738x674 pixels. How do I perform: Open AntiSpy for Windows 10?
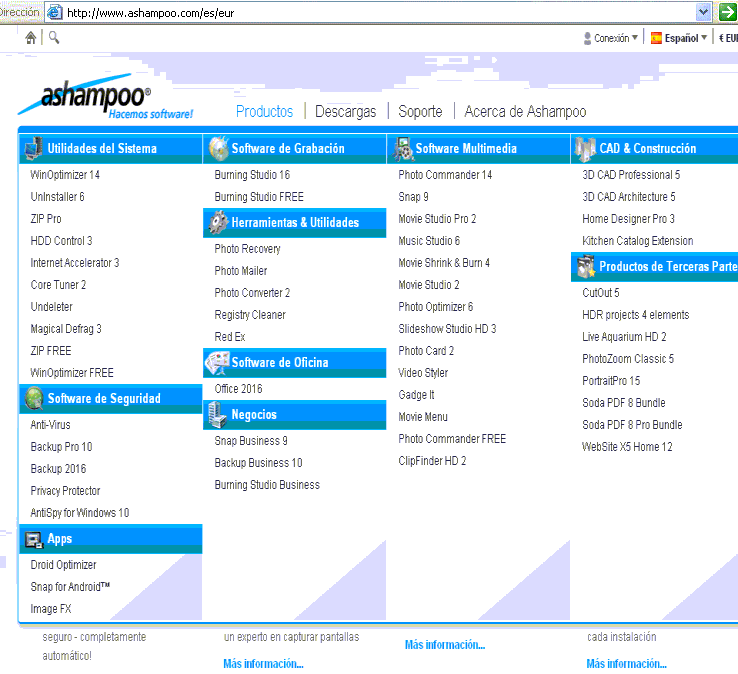pos(80,513)
